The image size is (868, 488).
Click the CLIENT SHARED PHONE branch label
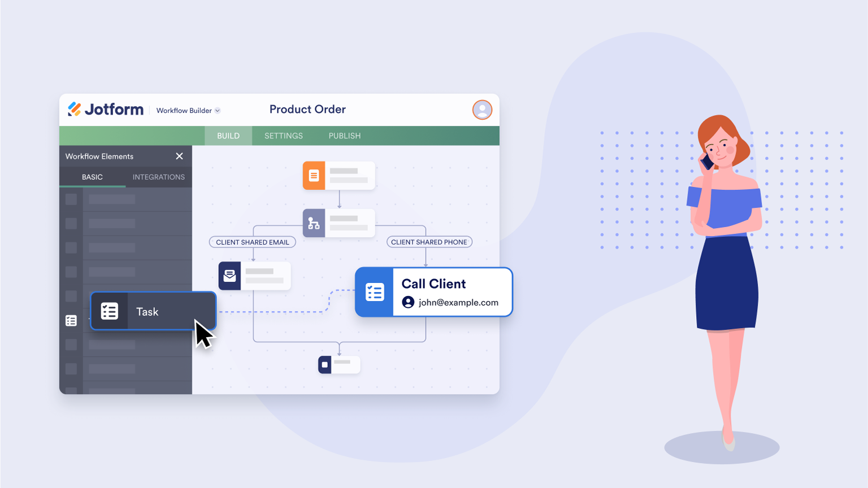click(x=429, y=242)
